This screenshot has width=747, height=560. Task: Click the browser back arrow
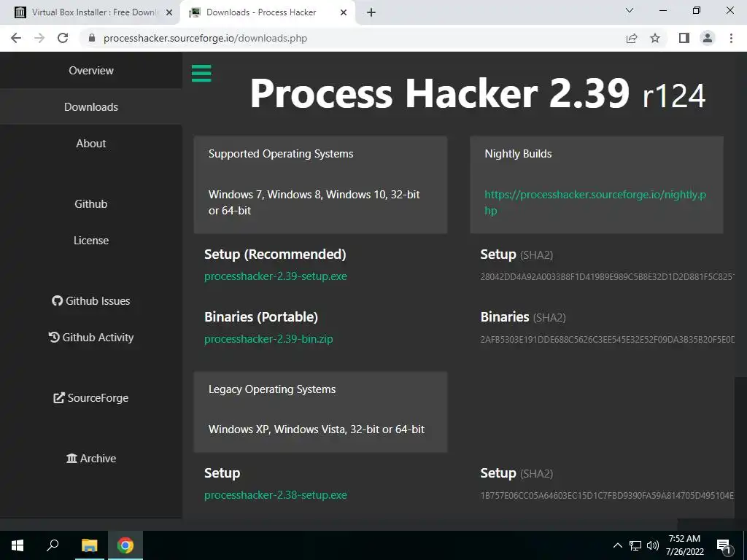(x=16, y=38)
